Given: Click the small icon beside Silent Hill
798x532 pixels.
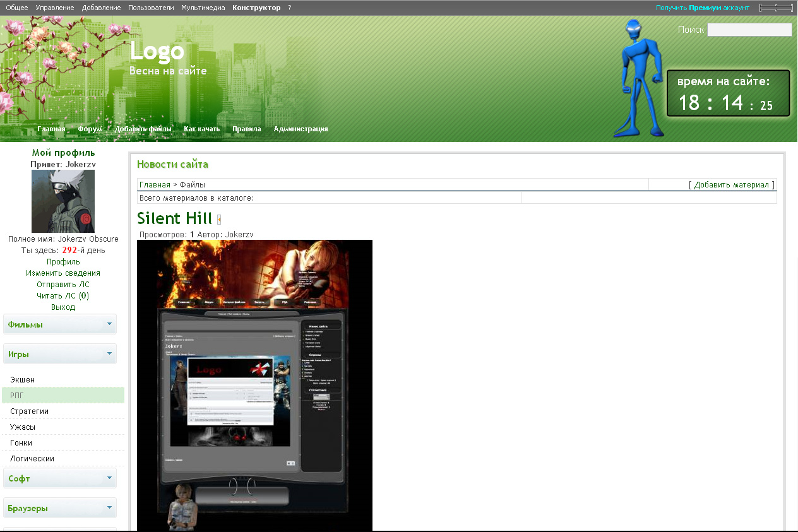Looking at the screenshot, I should point(219,220).
